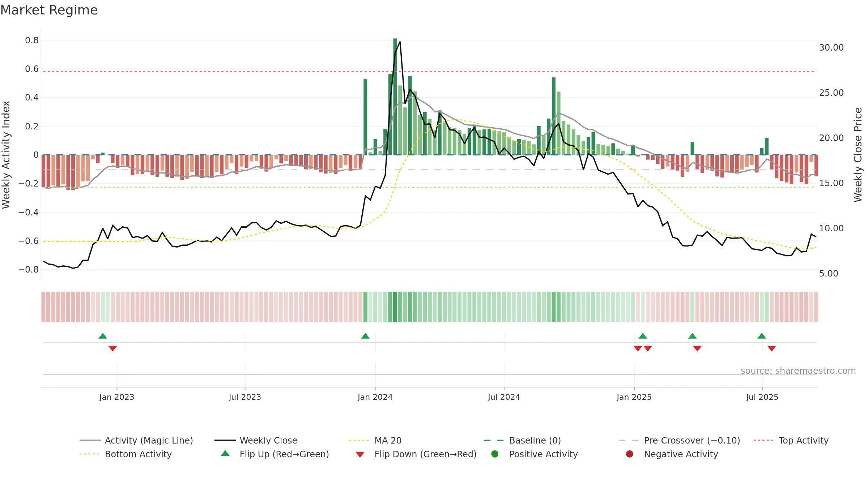The image size is (868, 488).
Task: Click the black Weekly Close line swatch in legend
Action: click(x=225, y=440)
